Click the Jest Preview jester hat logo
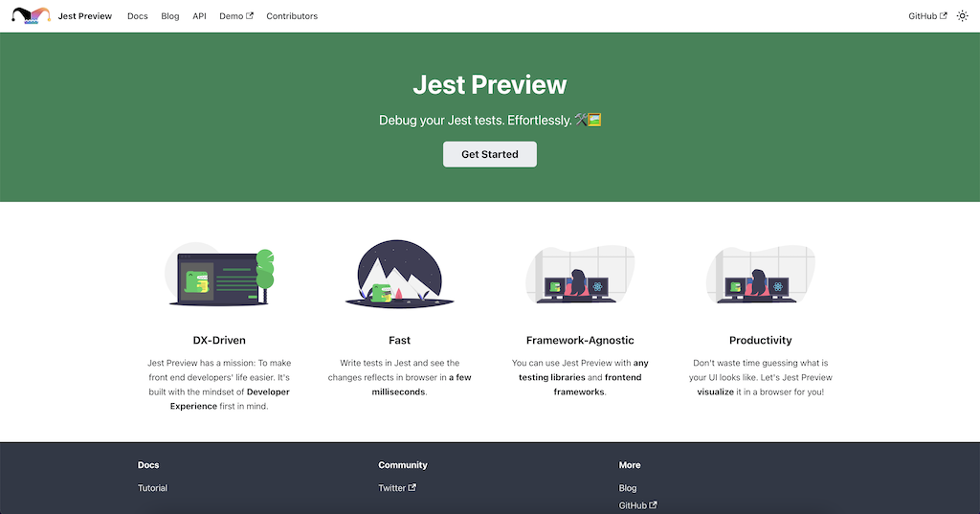Screen dimensions: 980x514 (x=32, y=15)
